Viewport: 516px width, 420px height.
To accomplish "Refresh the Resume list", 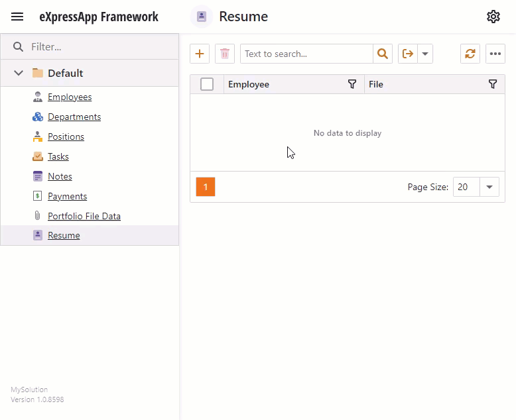I will coord(470,54).
